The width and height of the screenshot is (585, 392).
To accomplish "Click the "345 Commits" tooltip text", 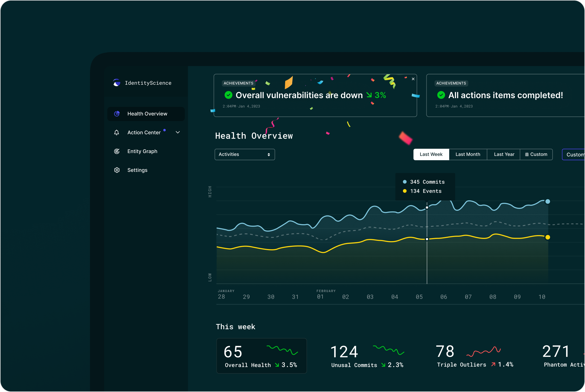I will [427, 182].
